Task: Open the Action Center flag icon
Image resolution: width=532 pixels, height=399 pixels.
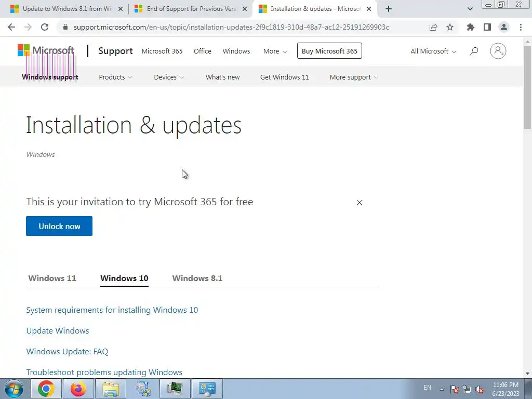Action: (x=455, y=389)
